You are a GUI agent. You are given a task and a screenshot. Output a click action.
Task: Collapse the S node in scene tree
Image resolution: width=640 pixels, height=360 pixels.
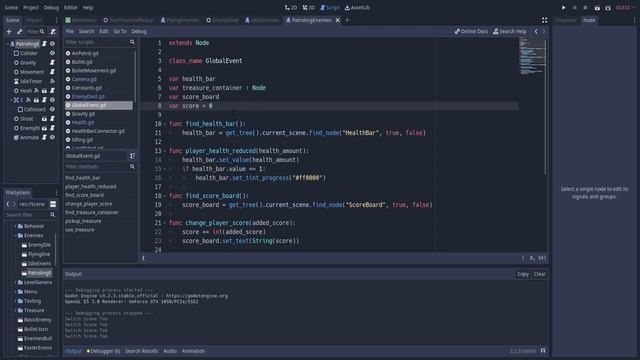[x=11, y=100]
